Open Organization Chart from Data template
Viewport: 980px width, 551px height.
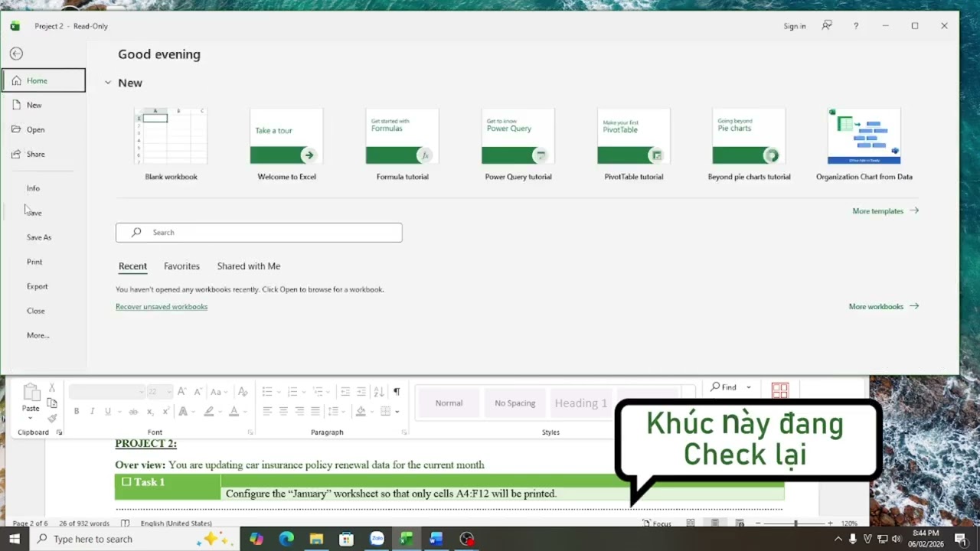click(x=864, y=144)
